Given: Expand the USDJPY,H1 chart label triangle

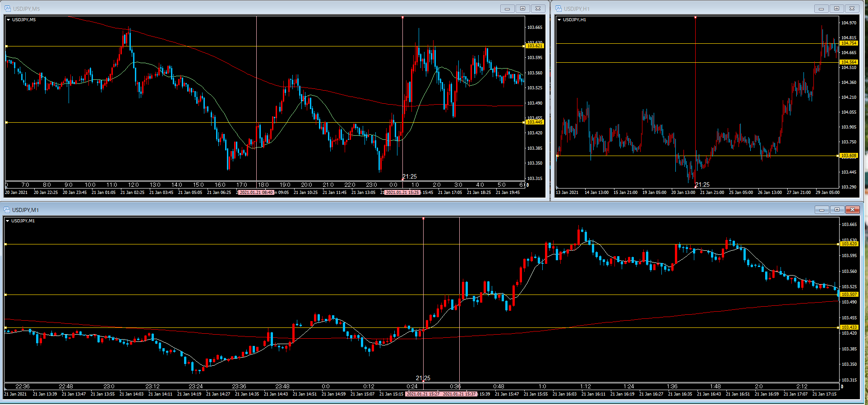Looking at the screenshot, I should (559, 20).
